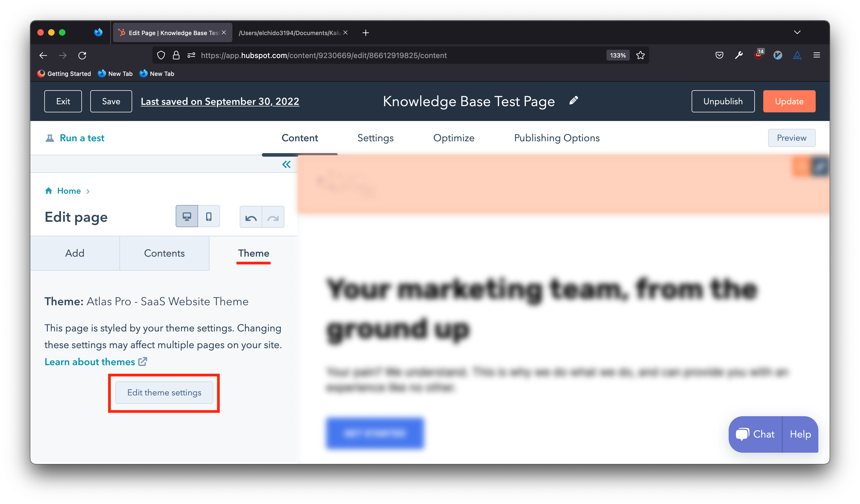Expand the tab list dropdown arrow
The height and width of the screenshot is (504, 860).
[797, 32]
